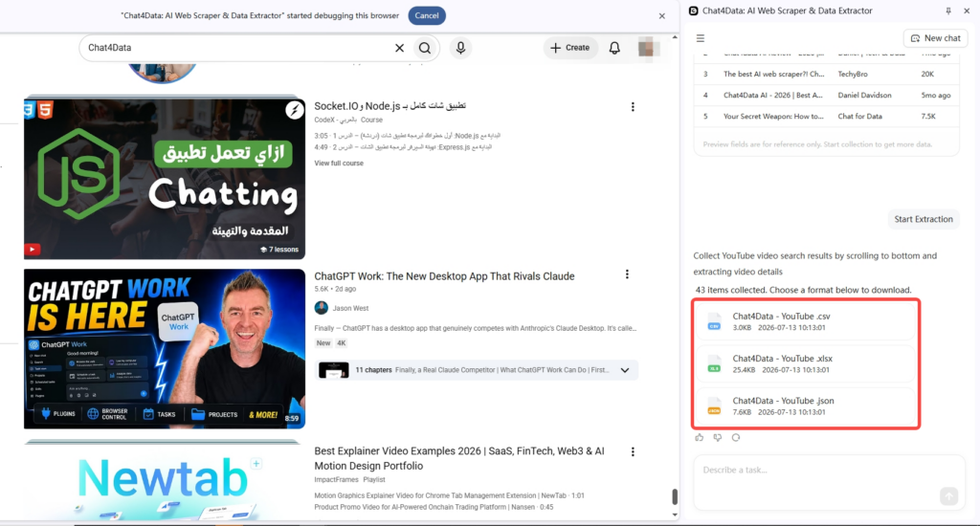
Task: Open the Chat4Data hamburger menu
Action: pyautogui.click(x=701, y=38)
